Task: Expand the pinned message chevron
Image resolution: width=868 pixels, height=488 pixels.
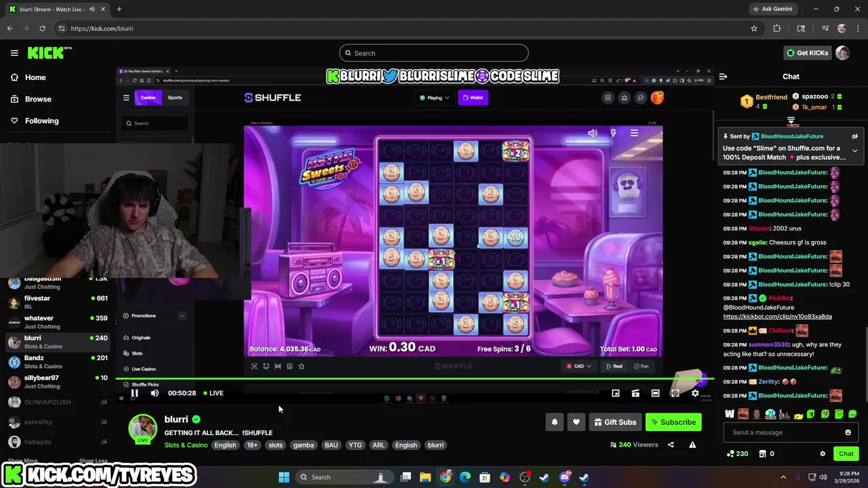Action: 854,150
